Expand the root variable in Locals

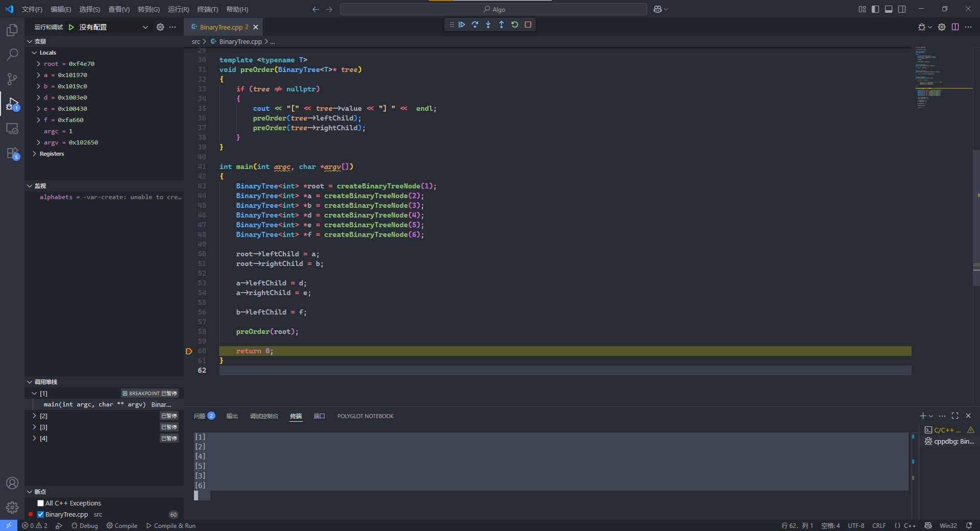(x=38, y=64)
